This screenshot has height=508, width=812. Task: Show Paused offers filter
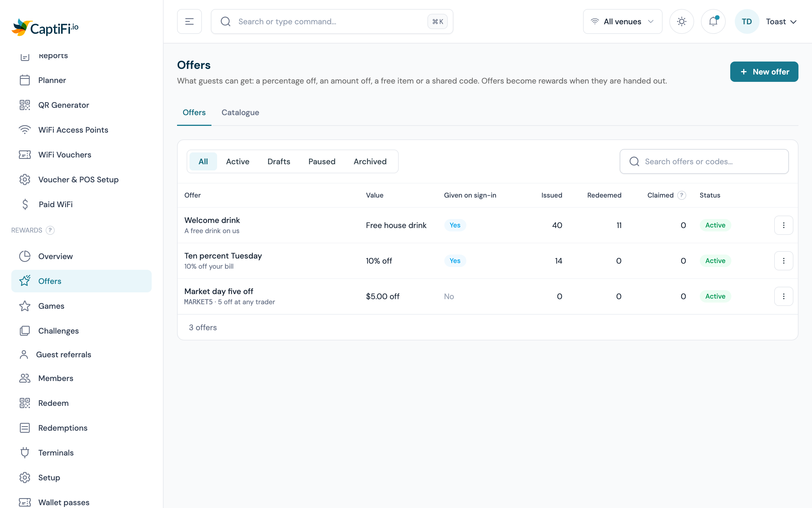click(x=322, y=161)
